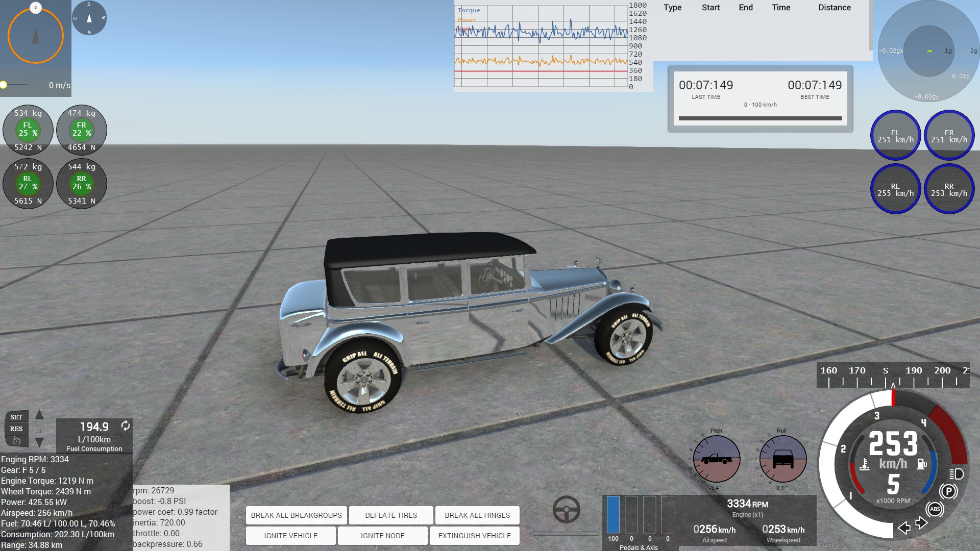Image resolution: width=980 pixels, height=551 pixels.
Task: Decrease cruise speed with down arrow
Action: 39,442
